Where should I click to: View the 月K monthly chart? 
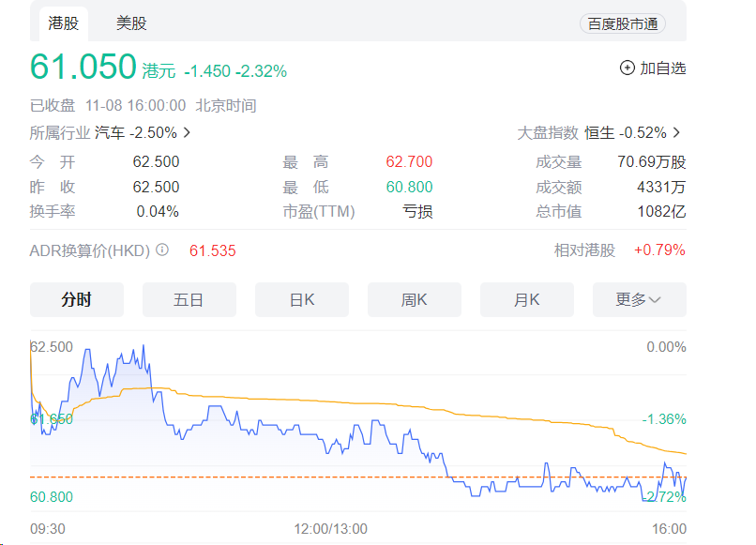click(x=526, y=299)
